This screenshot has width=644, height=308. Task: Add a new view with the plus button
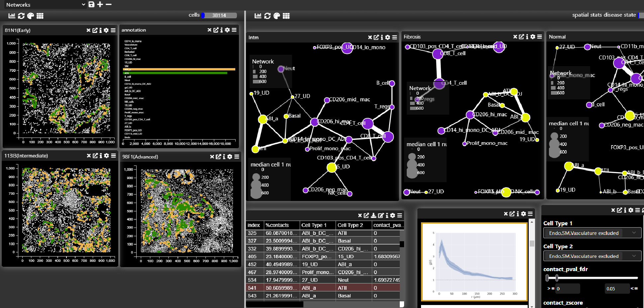(100, 5)
